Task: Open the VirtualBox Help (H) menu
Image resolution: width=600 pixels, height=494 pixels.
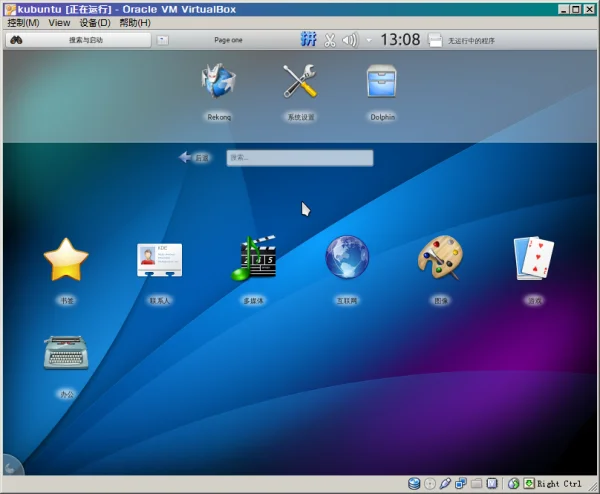Action: pos(135,23)
